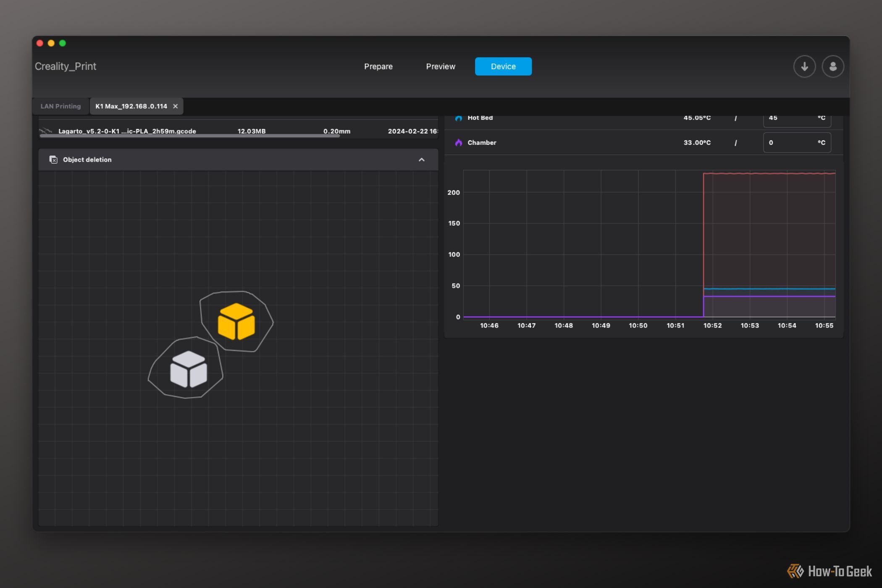This screenshot has height=588, width=882.
Task: Click the Lagarto gcode file thumbnail
Action: (46, 131)
